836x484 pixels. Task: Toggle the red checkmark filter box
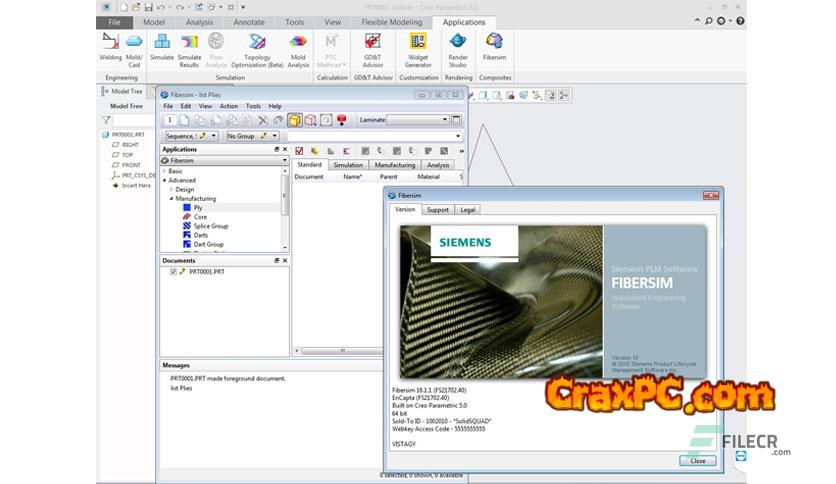tap(300, 151)
